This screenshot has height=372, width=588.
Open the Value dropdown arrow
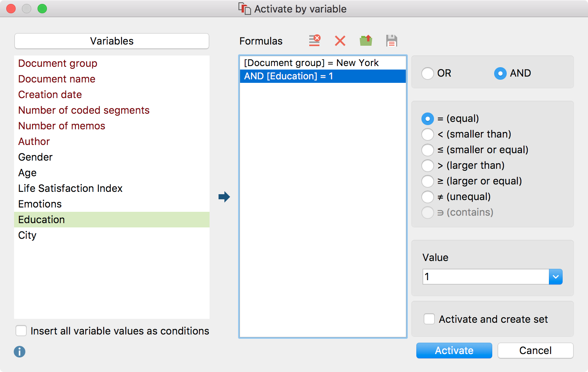point(556,277)
